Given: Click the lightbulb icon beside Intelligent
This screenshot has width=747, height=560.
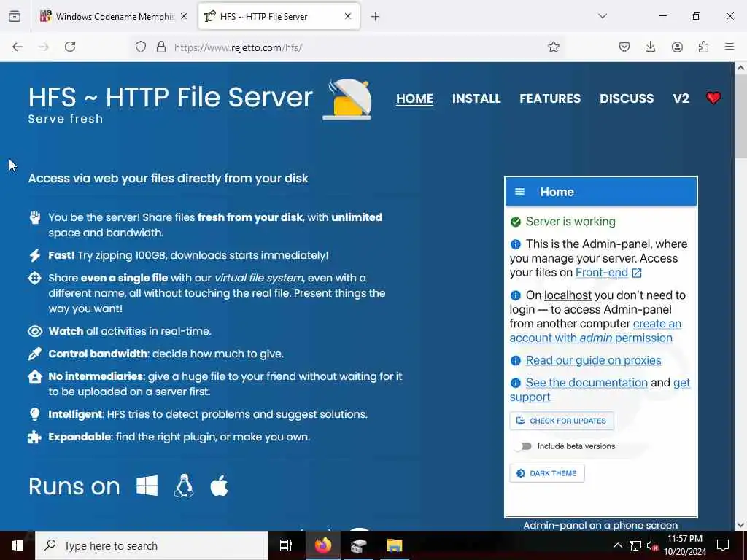Looking at the screenshot, I should tap(35, 414).
